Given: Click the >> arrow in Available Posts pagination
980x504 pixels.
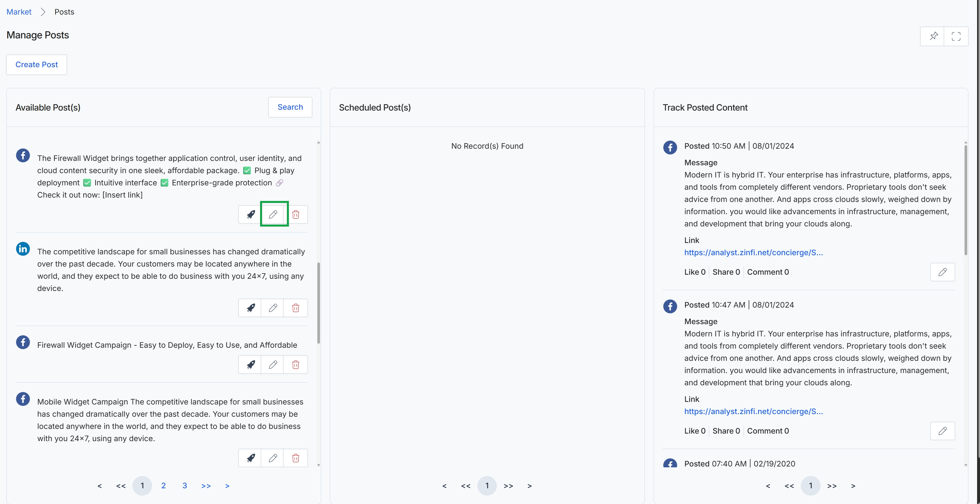Looking at the screenshot, I should coord(206,486).
